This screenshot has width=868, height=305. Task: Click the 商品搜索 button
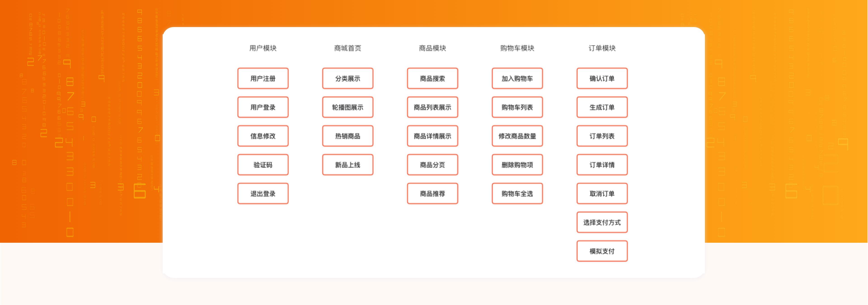tap(432, 79)
